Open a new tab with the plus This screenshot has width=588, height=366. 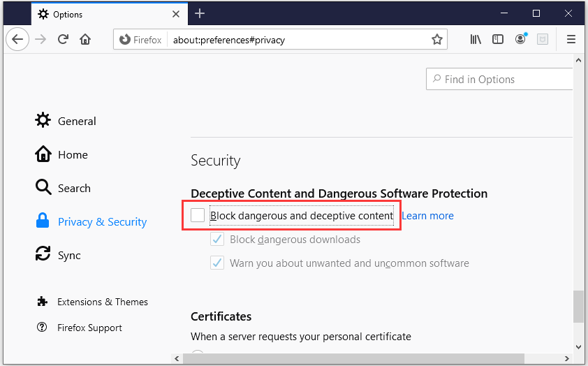200,14
